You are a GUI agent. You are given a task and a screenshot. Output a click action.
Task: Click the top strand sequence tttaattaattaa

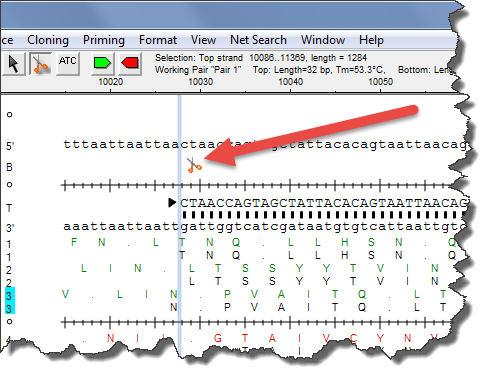tap(122, 145)
